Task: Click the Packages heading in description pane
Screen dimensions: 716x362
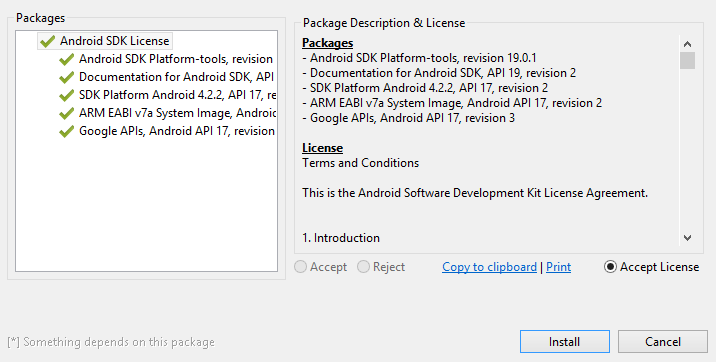Action: pos(327,43)
